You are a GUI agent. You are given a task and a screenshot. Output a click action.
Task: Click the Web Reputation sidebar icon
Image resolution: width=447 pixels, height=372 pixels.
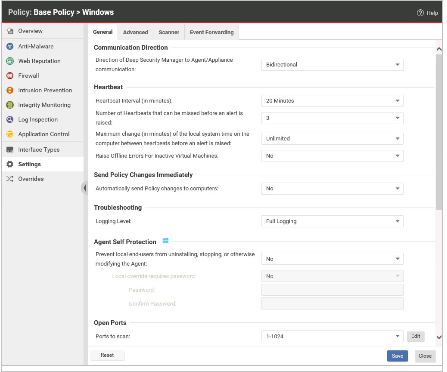tap(10, 61)
